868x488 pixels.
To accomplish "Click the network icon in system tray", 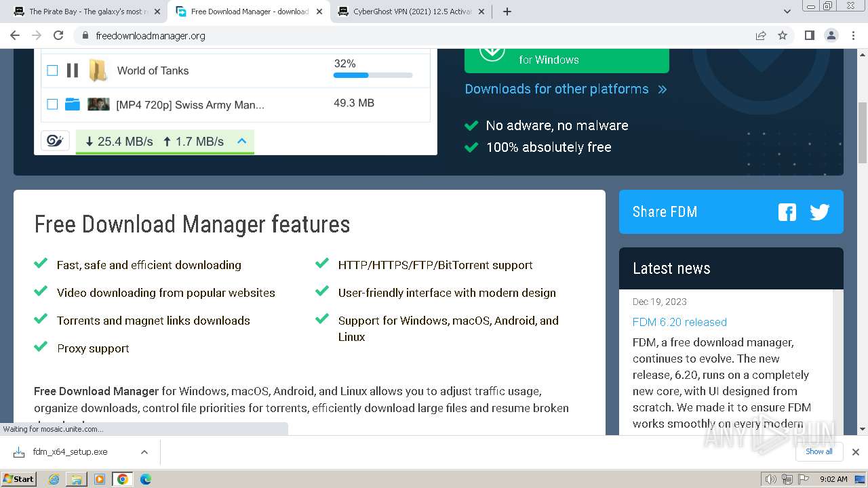I will (x=787, y=479).
